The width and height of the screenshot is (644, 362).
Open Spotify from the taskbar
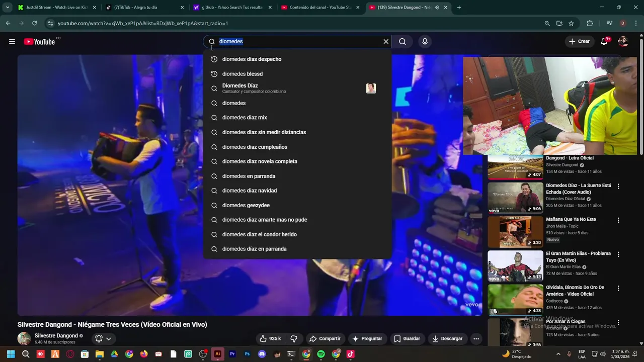[x=321, y=354]
